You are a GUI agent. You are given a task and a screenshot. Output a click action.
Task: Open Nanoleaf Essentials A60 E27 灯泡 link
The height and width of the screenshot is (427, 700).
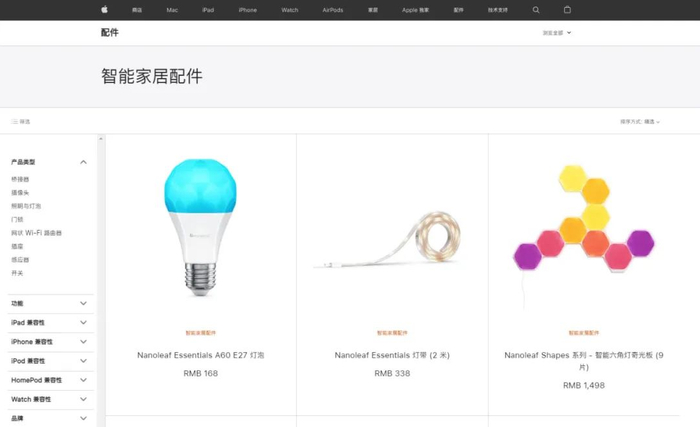[x=200, y=355]
